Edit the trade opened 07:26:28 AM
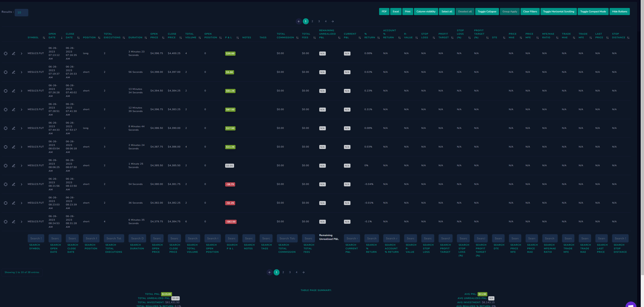644x307 pixels. click(13, 91)
